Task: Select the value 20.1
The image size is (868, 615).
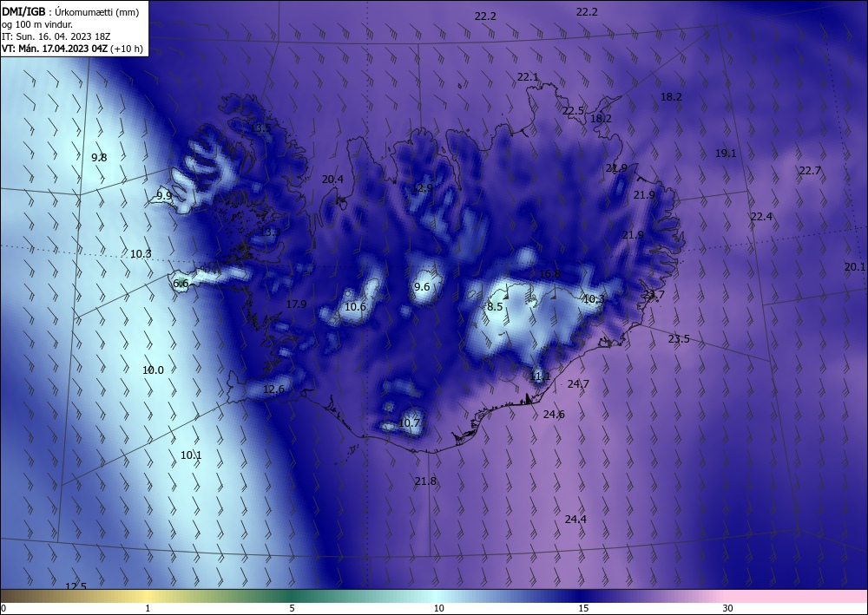Action: (x=855, y=267)
